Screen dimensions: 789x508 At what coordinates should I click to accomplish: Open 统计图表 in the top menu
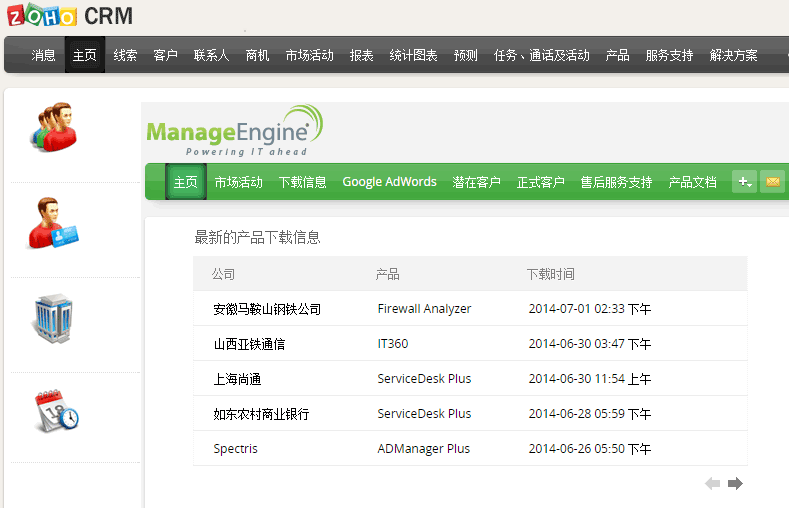(413, 56)
